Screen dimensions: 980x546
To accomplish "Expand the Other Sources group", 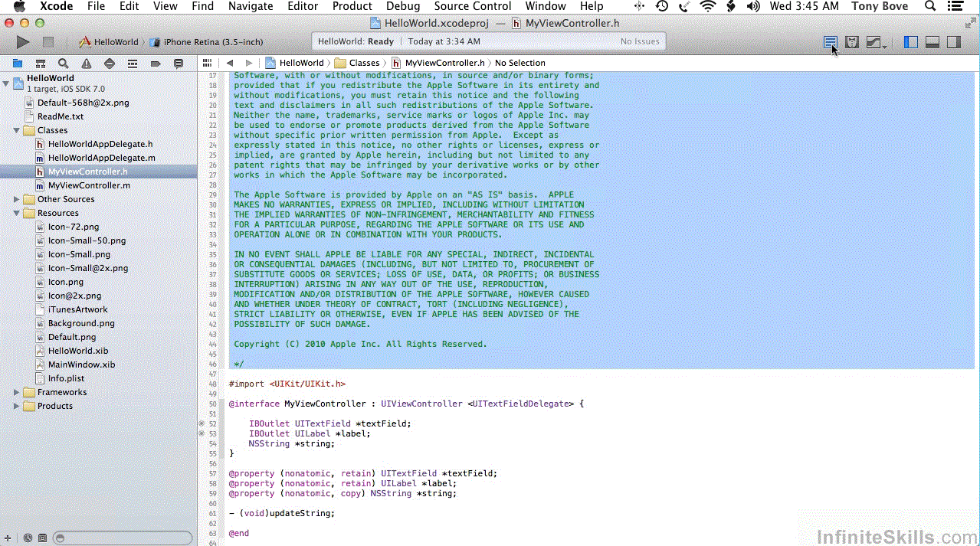I will [x=17, y=199].
